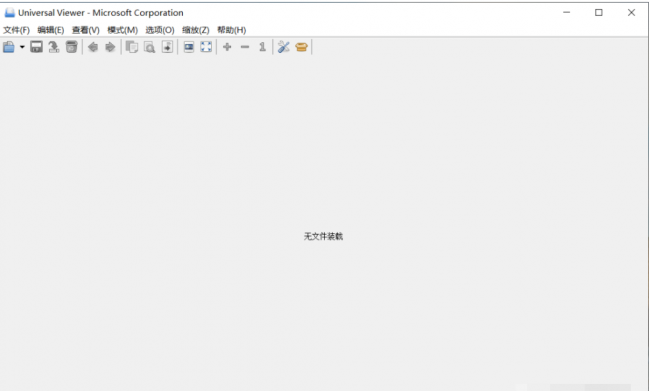Screen dimensions: 650x391
Task: Click the Go to page icon
Action: tap(167, 47)
